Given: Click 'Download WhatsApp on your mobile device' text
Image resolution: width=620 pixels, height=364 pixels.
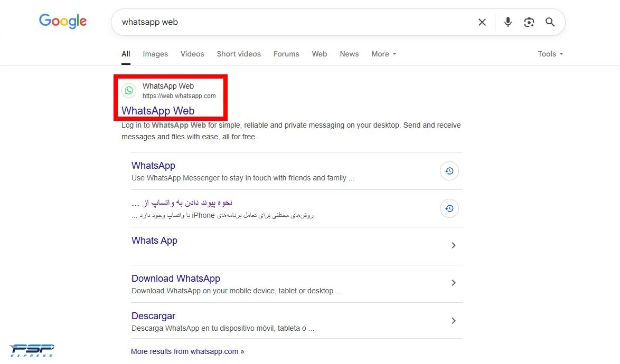Looking at the screenshot, I should (236, 291).
